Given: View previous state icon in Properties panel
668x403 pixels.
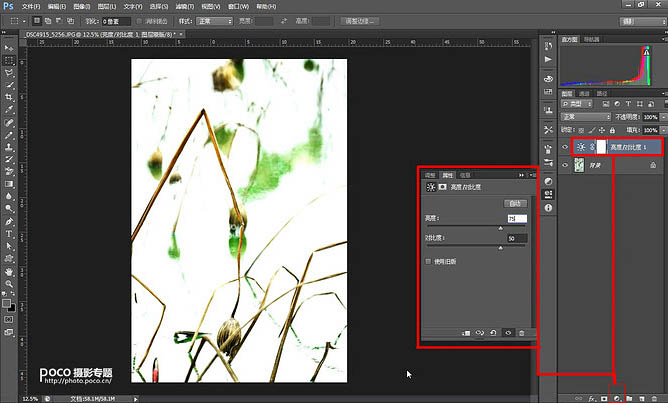Looking at the screenshot, I should click(480, 333).
